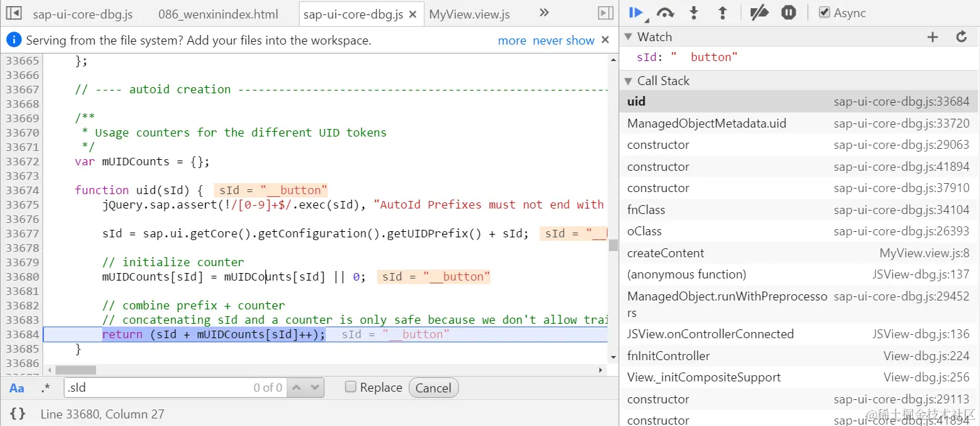The width and height of the screenshot is (980, 426).
Task: Refresh watch expressions
Action: point(961,37)
